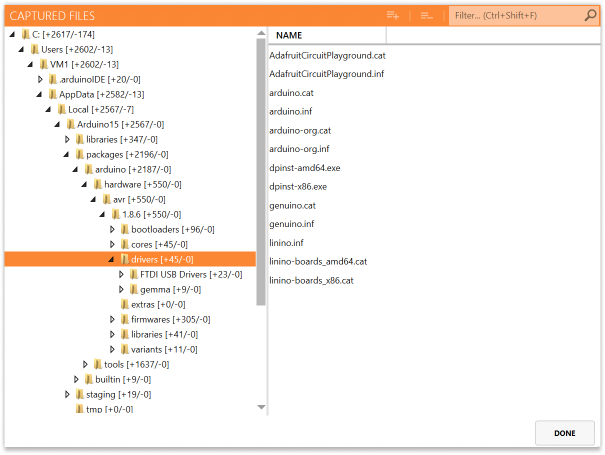Click the Arduino15 folder icon
The height and width of the screenshot is (455, 605).
[x=71, y=124]
